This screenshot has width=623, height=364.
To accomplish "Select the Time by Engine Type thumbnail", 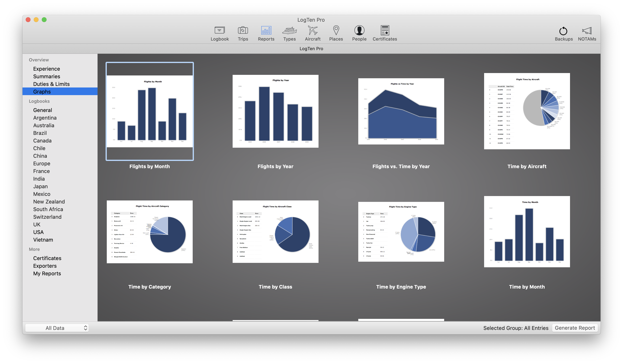I will coord(401,232).
